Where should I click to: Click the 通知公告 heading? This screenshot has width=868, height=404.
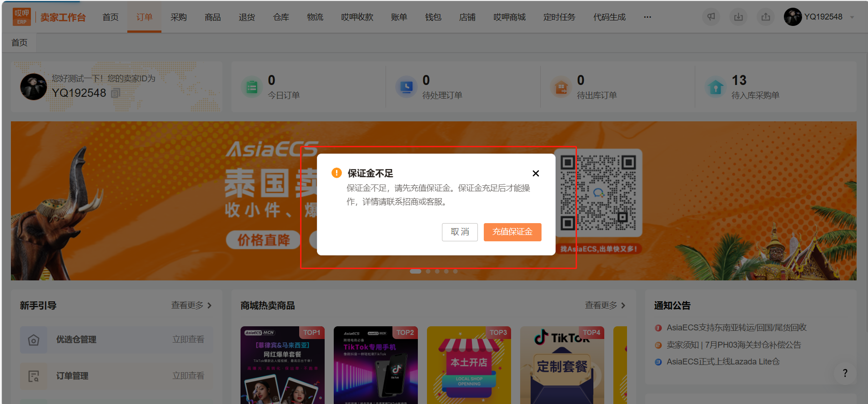click(672, 305)
